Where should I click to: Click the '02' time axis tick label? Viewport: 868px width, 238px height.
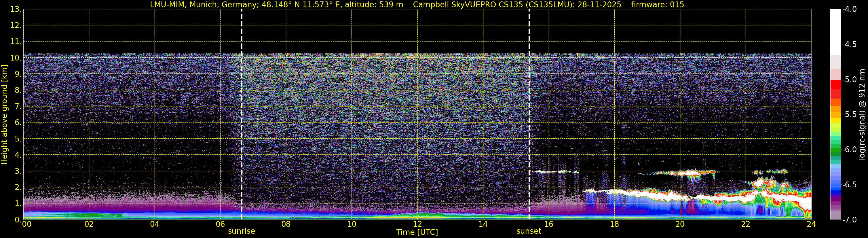(x=89, y=224)
